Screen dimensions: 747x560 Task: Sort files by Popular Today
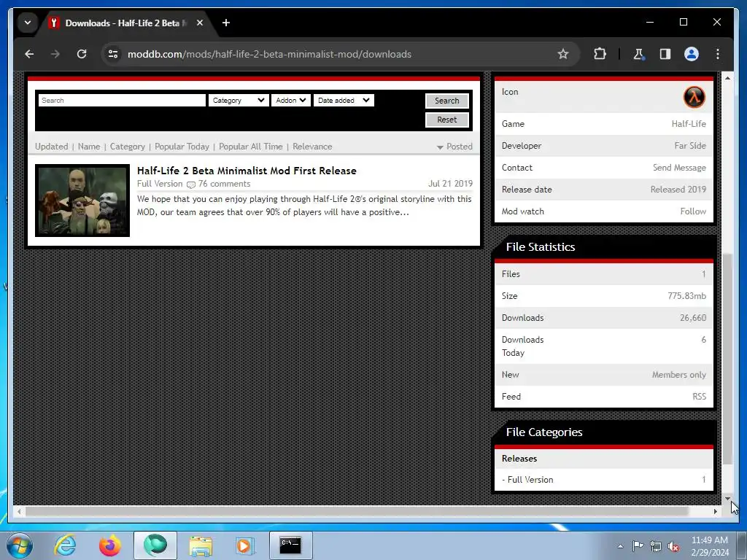(182, 147)
